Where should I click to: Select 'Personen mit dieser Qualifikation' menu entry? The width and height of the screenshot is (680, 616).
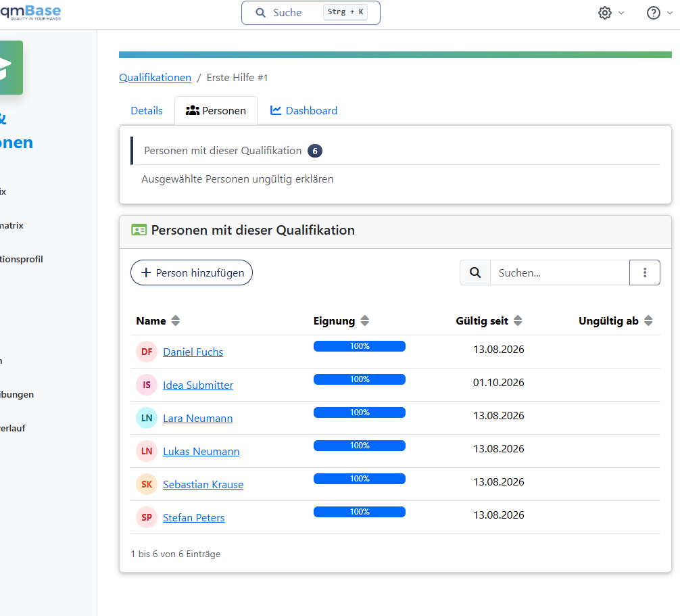[395, 151]
